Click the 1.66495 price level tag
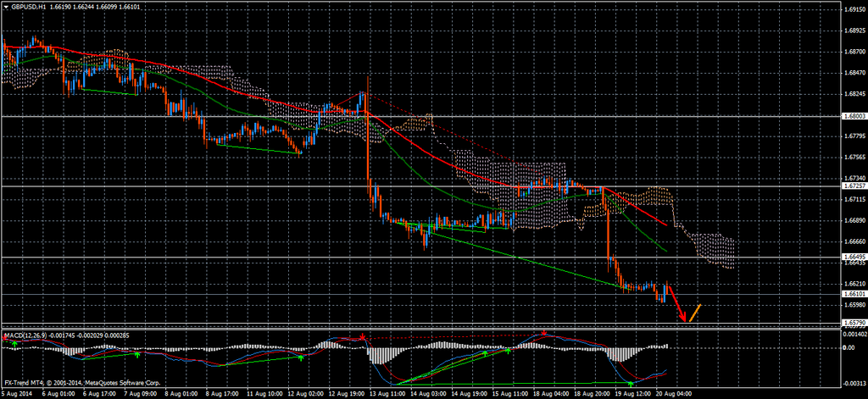 click(854, 256)
